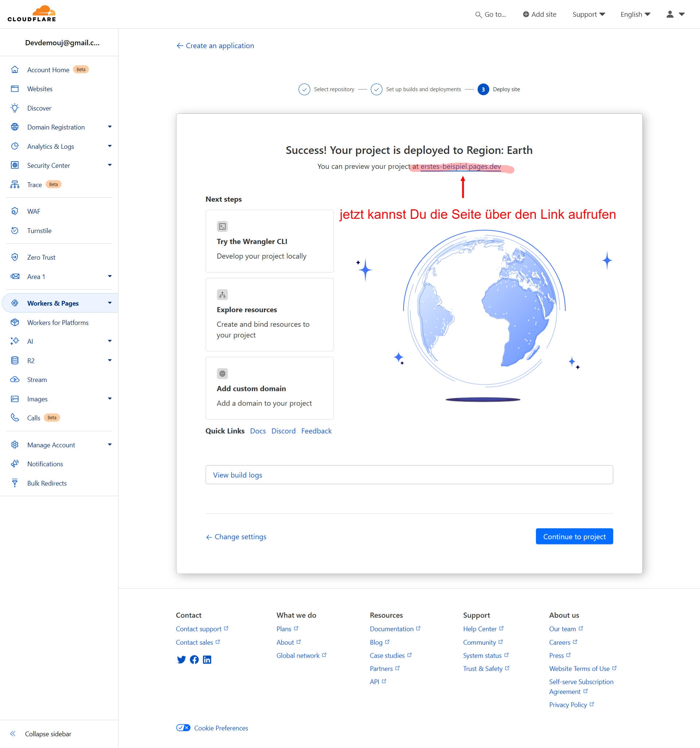Click the Bulk Redirects sidebar icon
This screenshot has width=700, height=748.
pos(15,483)
